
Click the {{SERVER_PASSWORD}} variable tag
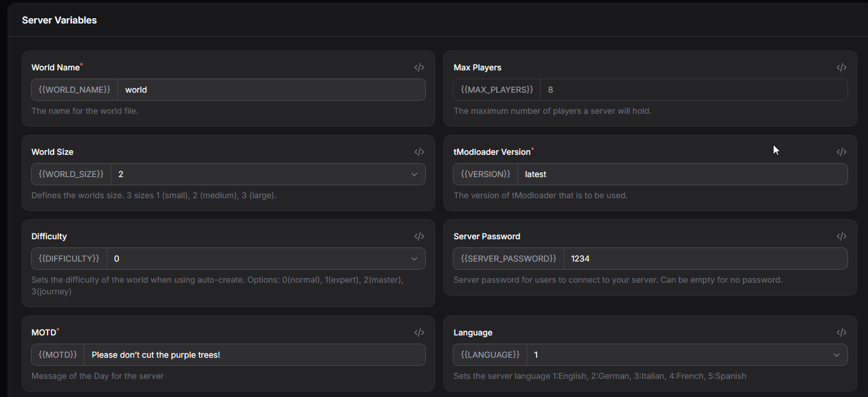[x=508, y=259]
